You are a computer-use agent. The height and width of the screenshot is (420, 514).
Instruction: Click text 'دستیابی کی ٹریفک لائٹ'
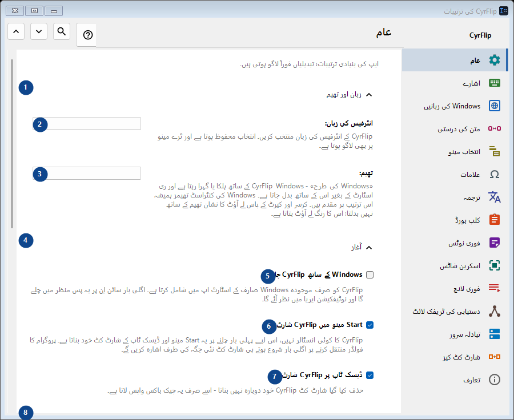tap(446, 312)
